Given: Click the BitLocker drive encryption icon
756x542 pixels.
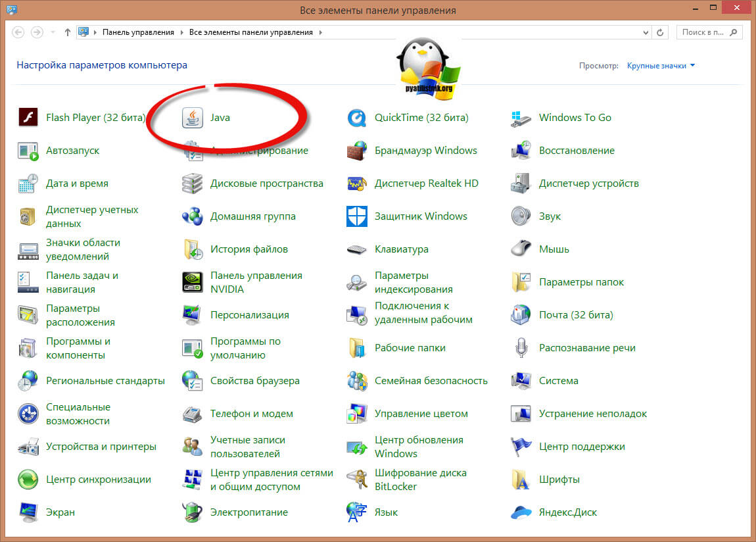Looking at the screenshot, I should pos(356,480).
